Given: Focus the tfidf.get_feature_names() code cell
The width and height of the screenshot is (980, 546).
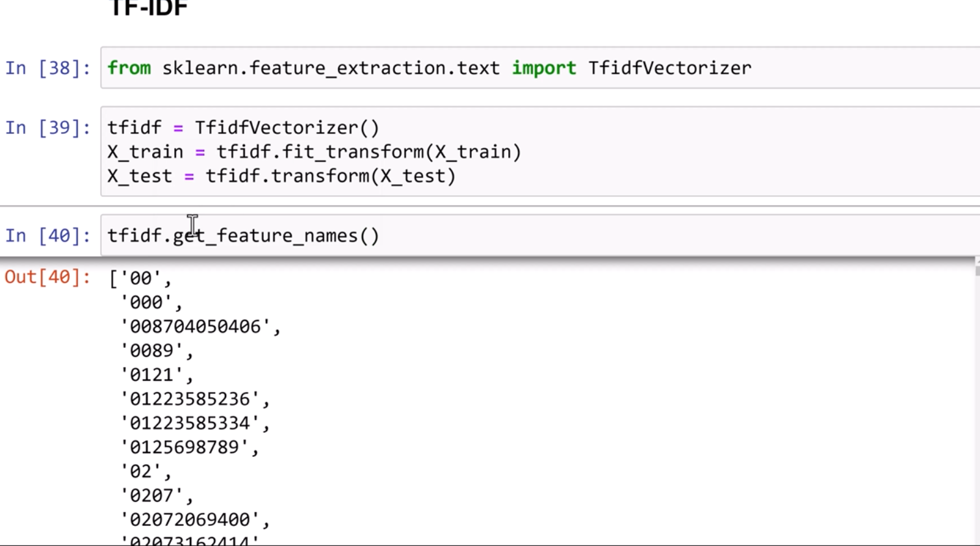Looking at the screenshot, I should (539, 236).
